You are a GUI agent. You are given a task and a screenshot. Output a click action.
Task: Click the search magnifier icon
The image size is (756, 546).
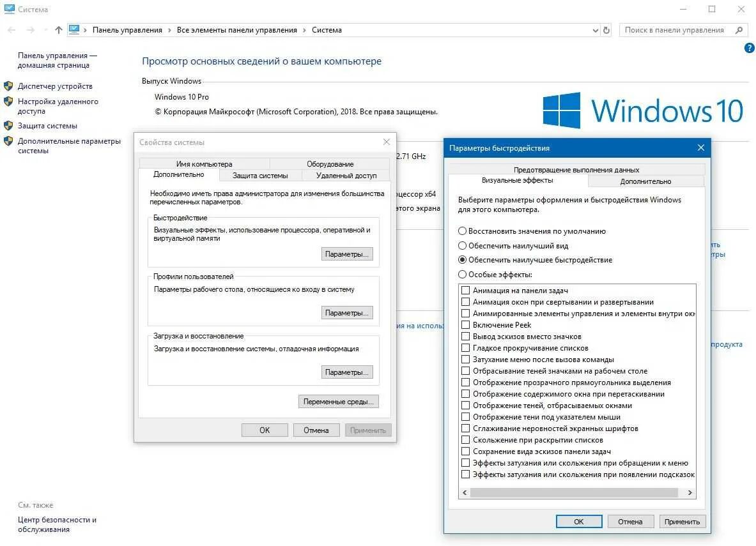[739, 30]
